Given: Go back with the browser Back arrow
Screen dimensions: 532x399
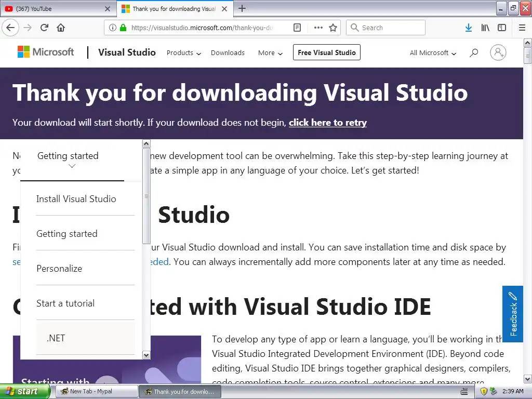Looking at the screenshot, I should 10,28.
